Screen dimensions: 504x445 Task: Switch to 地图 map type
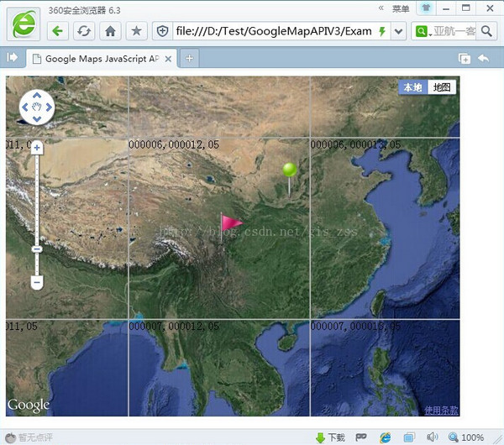(442, 87)
